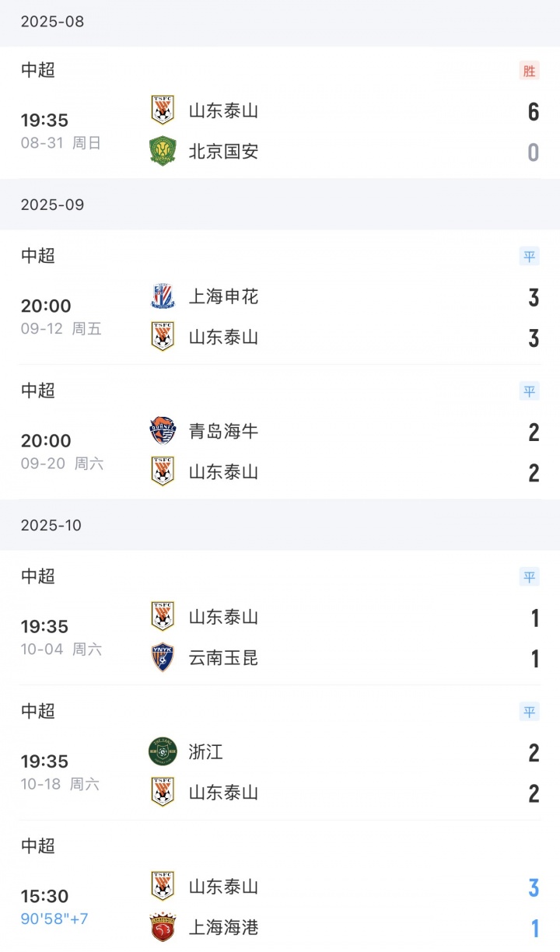Tap Shandong Taishan logo in 15:30 live match

click(x=163, y=886)
